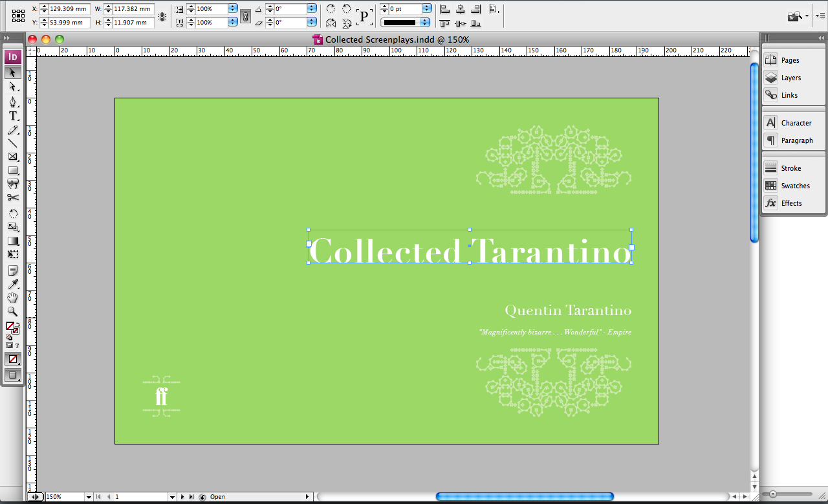Align horizontal centers of objects
Image resolution: width=828 pixels, height=504 pixels.
[x=461, y=9]
